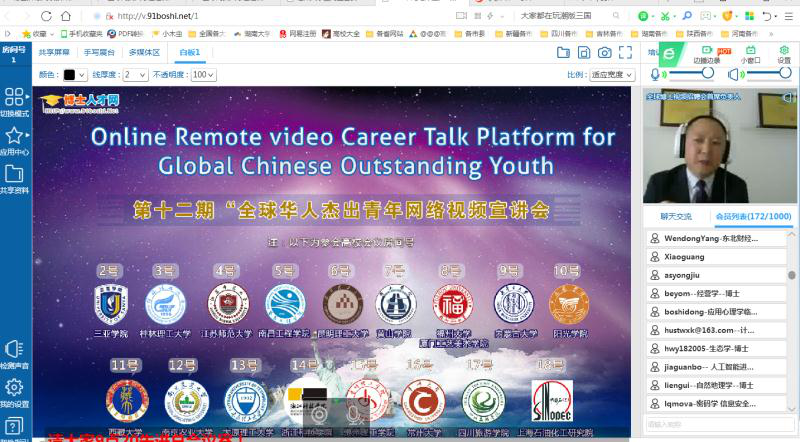Click the browser refresh icon

pos(46,16)
